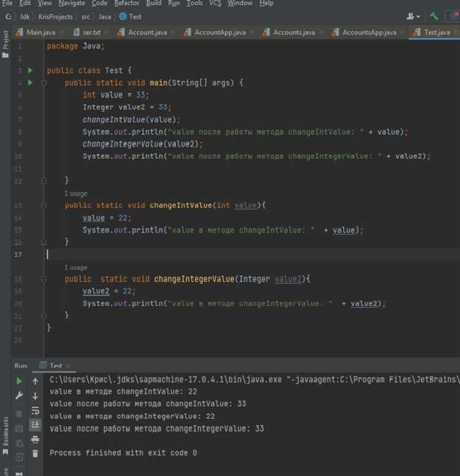The height and width of the screenshot is (476, 460).
Task: Collapse changeIntValue method fold marker at line 13
Action: pos(44,205)
